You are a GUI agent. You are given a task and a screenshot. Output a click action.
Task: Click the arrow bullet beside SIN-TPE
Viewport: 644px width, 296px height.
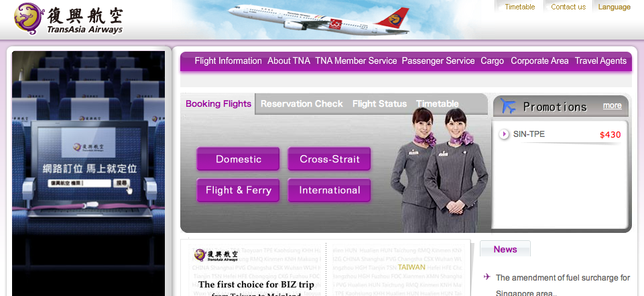coord(504,134)
